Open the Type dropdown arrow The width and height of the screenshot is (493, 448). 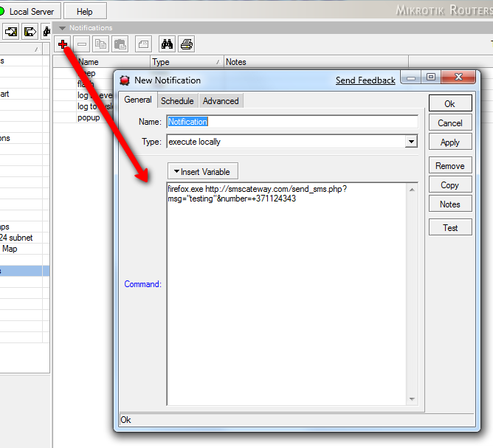tap(411, 142)
